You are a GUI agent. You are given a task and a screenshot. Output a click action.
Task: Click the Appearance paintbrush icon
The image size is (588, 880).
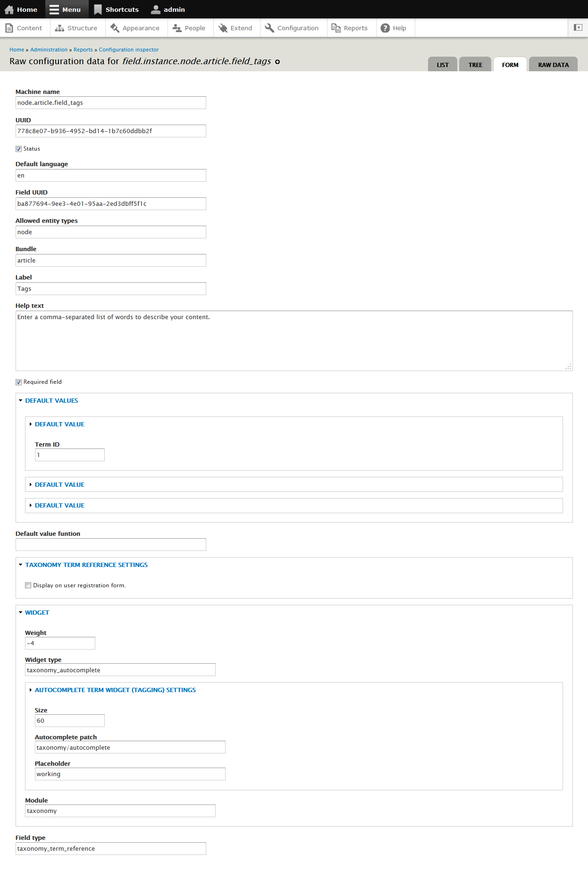point(115,28)
